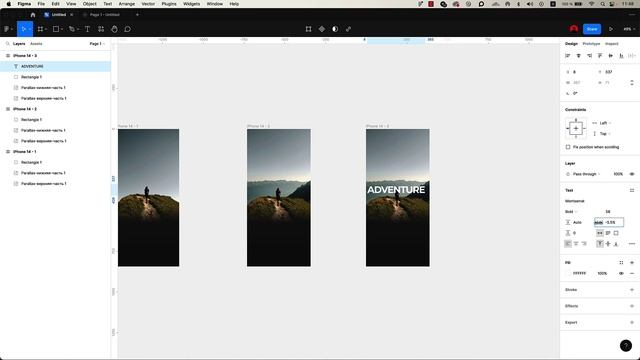Add export setting with plus icon

(x=632, y=322)
